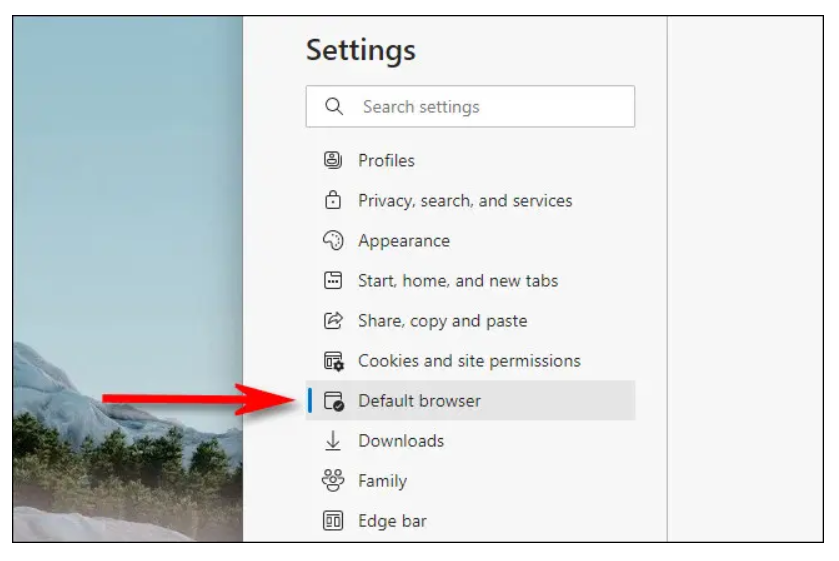
Task: Click the Edge bar icon
Action: [x=333, y=520]
